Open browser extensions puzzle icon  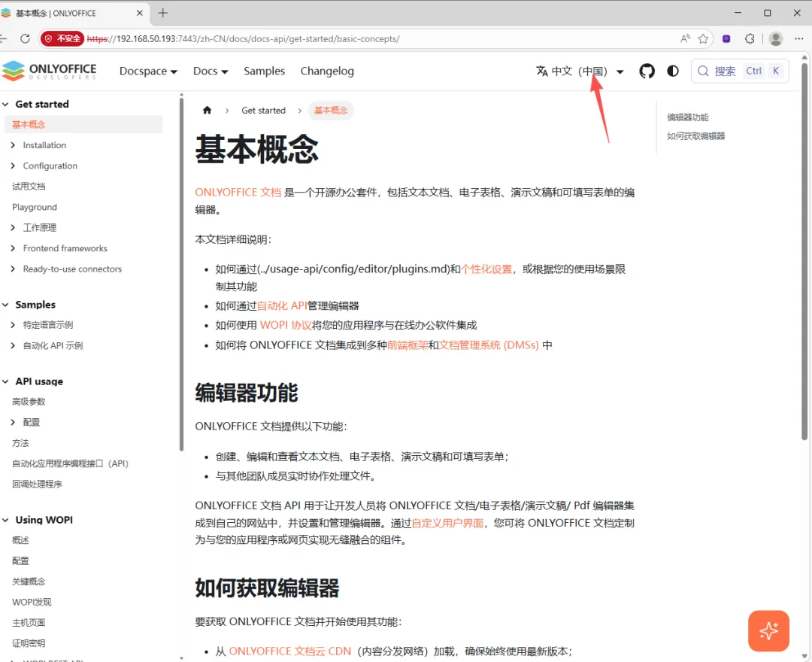(x=750, y=39)
